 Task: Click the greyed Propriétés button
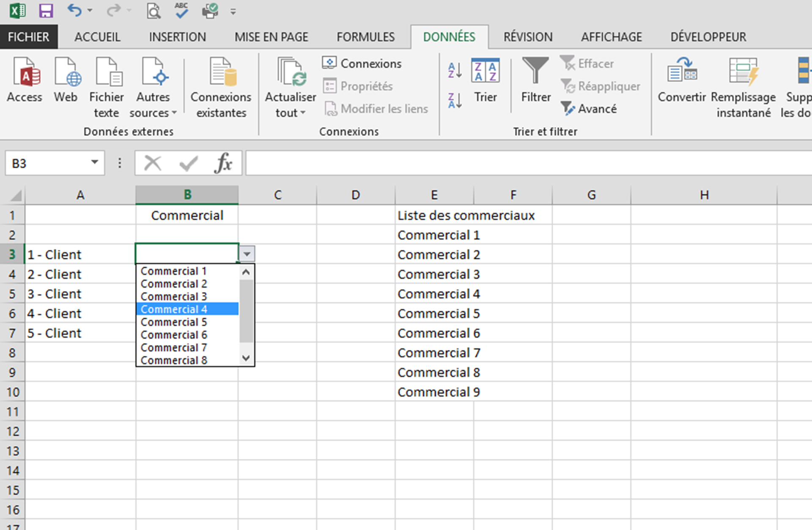[x=358, y=86]
